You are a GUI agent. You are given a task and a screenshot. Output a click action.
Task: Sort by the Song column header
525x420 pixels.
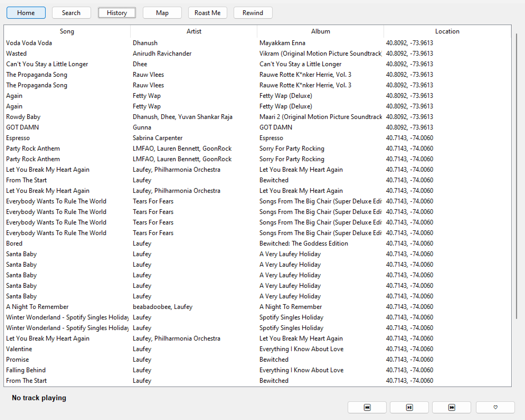click(x=67, y=31)
